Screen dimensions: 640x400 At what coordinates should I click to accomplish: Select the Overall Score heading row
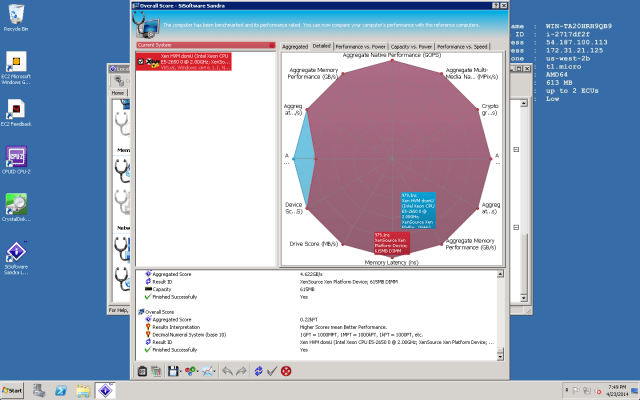(159, 312)
